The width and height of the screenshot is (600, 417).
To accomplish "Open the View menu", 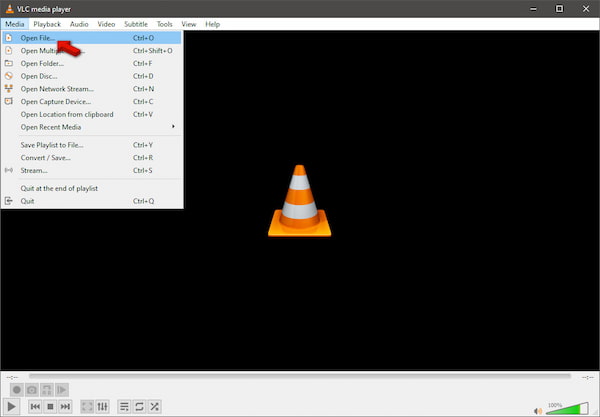I will tap(189, 24).
